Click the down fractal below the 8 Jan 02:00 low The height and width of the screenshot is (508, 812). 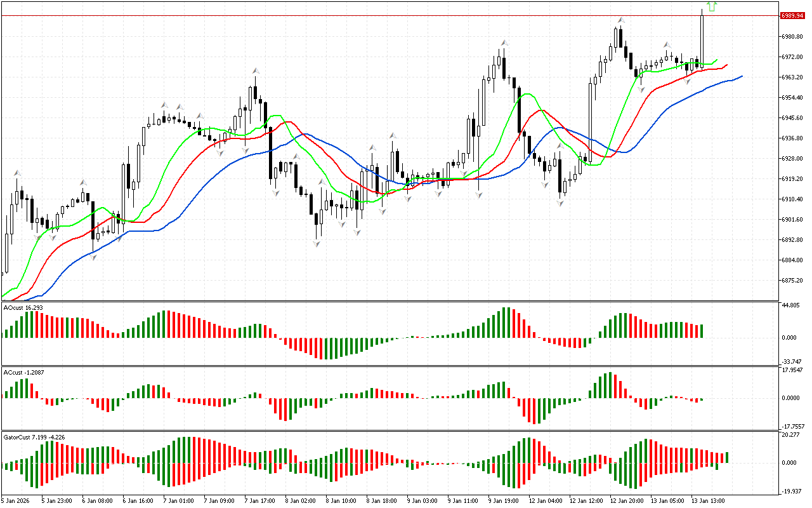pyautogui.click(x=317, y=243)
